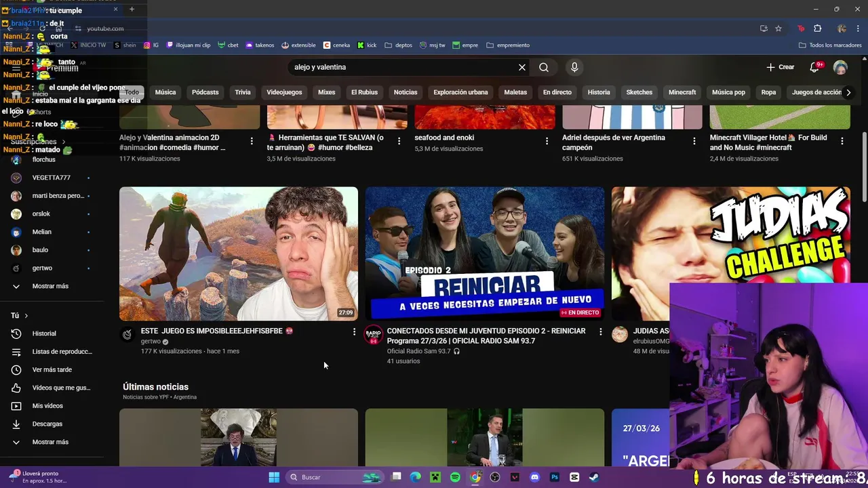Click the Crear button
868x488 pixels.
pyautogui.click(x=780, y=67)
